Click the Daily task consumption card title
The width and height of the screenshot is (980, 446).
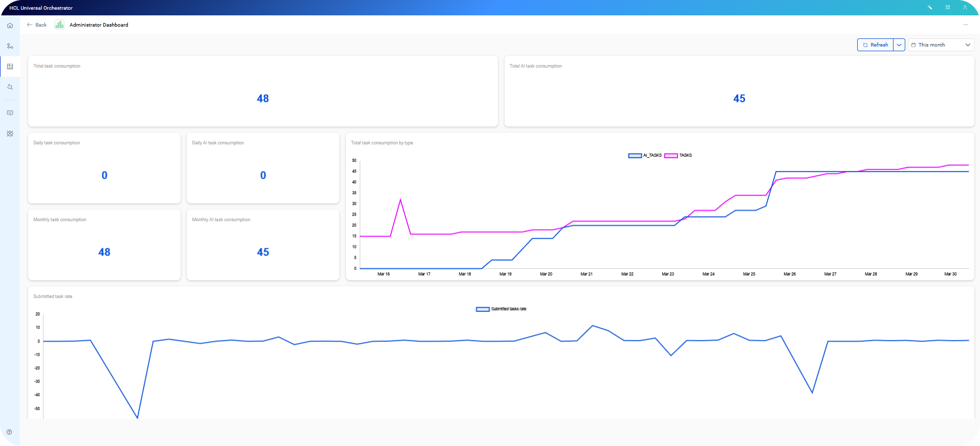(x=57, y=143)
